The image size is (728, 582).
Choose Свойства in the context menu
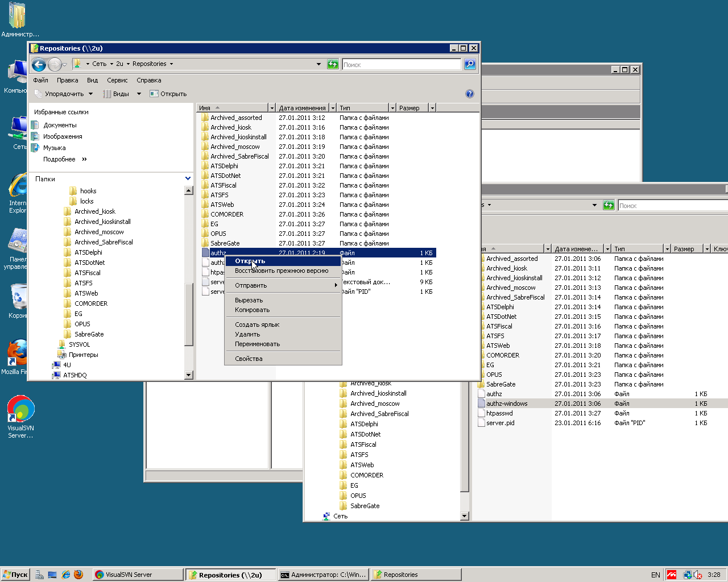(249, 359)
